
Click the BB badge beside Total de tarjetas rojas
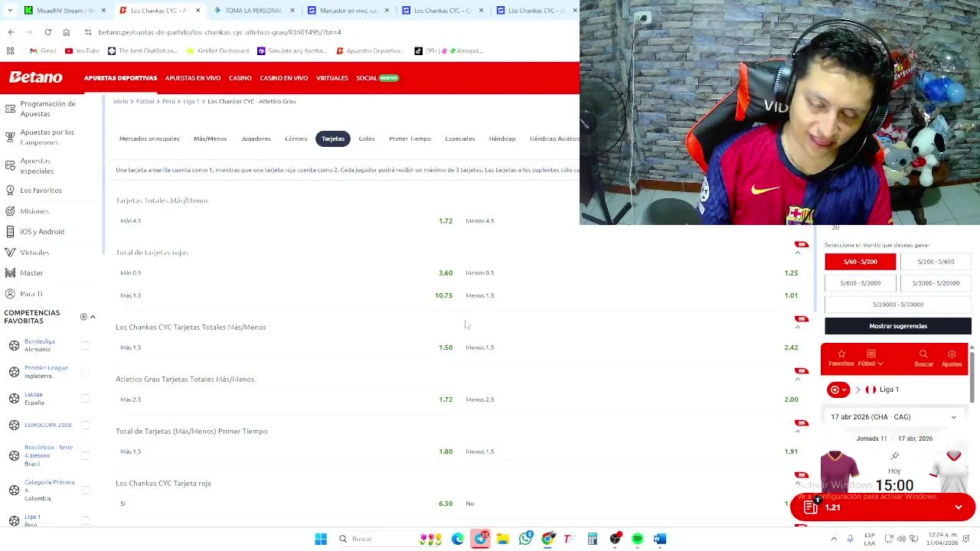[802, 244]
